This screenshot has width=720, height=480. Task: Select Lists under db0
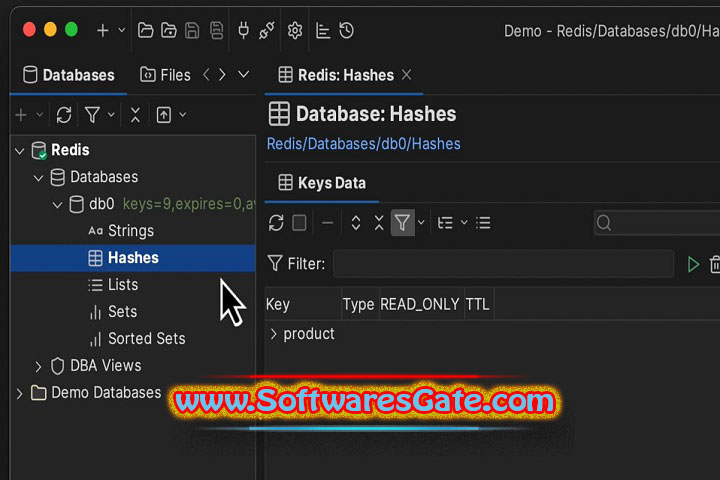123,285
